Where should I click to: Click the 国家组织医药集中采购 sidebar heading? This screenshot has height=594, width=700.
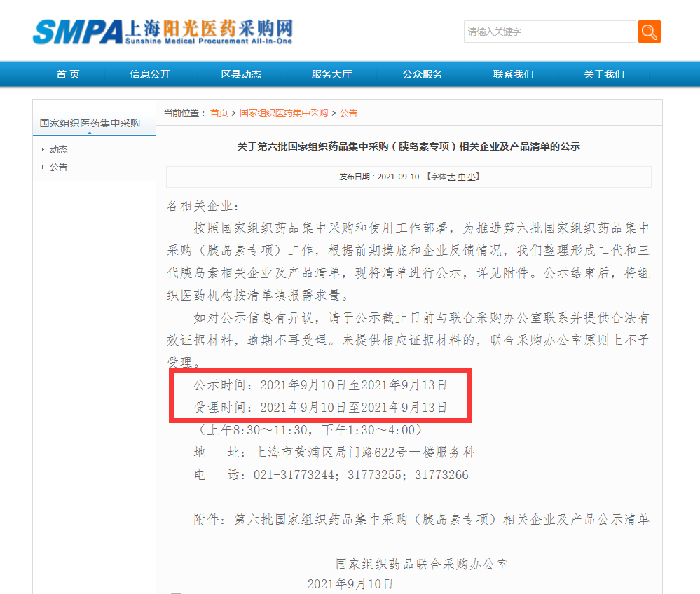point(90,123)
